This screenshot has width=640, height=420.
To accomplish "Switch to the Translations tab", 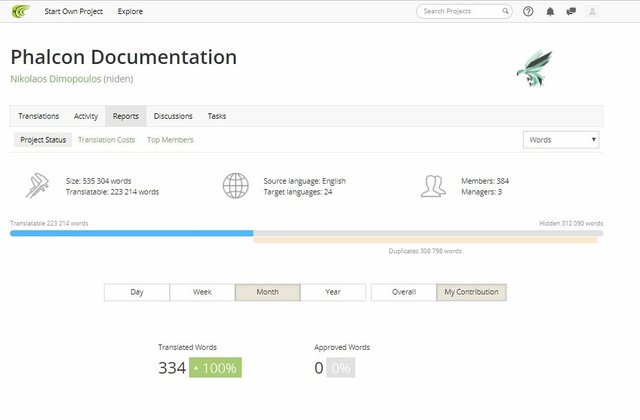I will [x=38, y=116].
